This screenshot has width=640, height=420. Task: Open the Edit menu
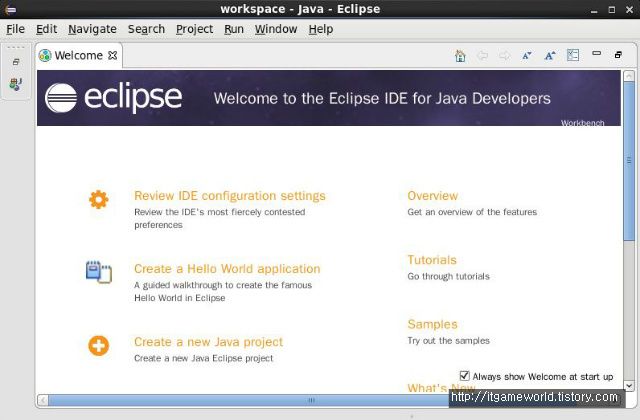tap(47, 29)
